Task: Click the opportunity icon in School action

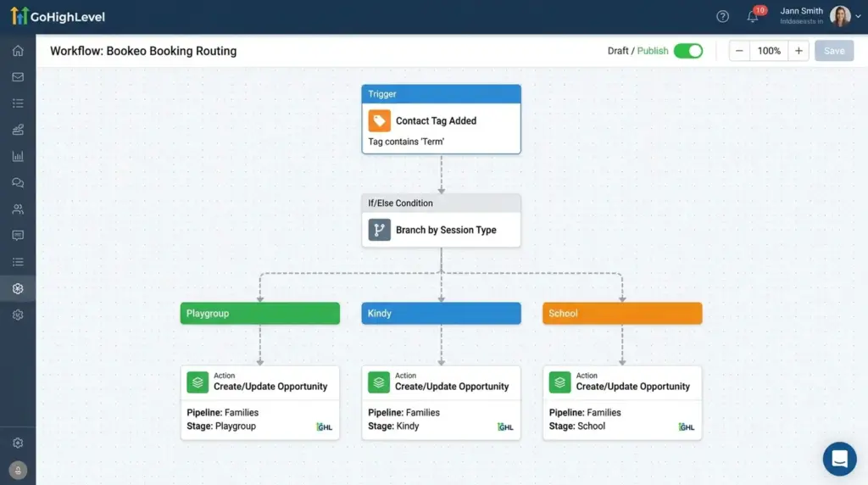Action: tap(559, 382)
